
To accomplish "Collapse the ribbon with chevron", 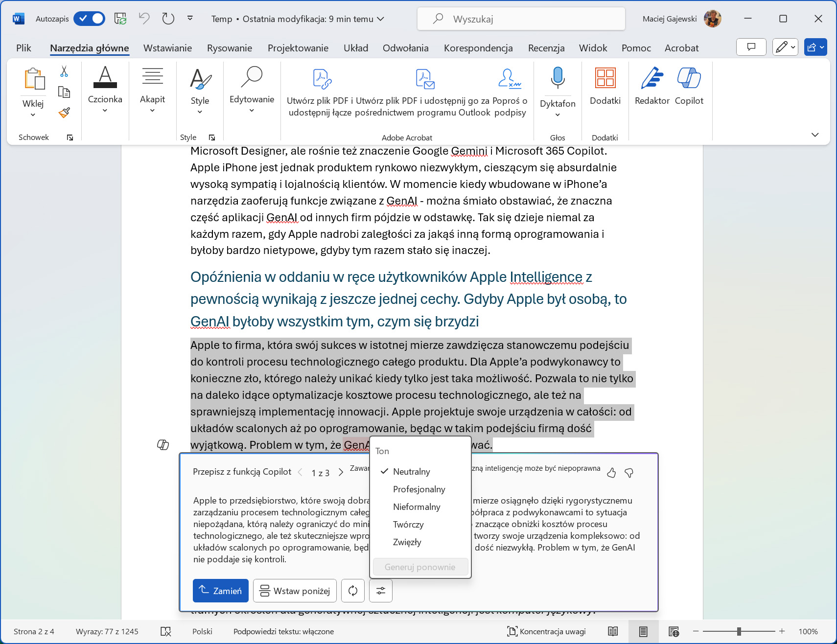I will click(815, 135).
